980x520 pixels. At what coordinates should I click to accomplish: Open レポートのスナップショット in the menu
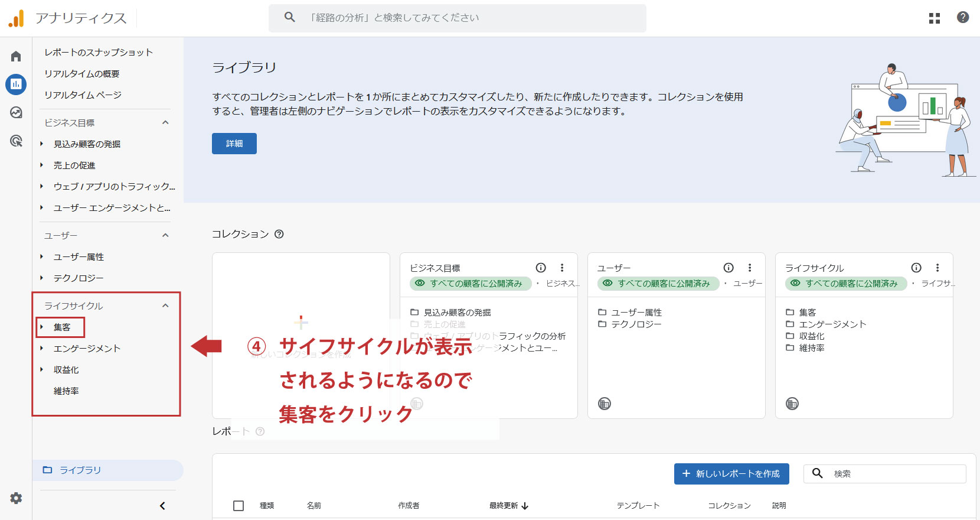tap(99, 53)
